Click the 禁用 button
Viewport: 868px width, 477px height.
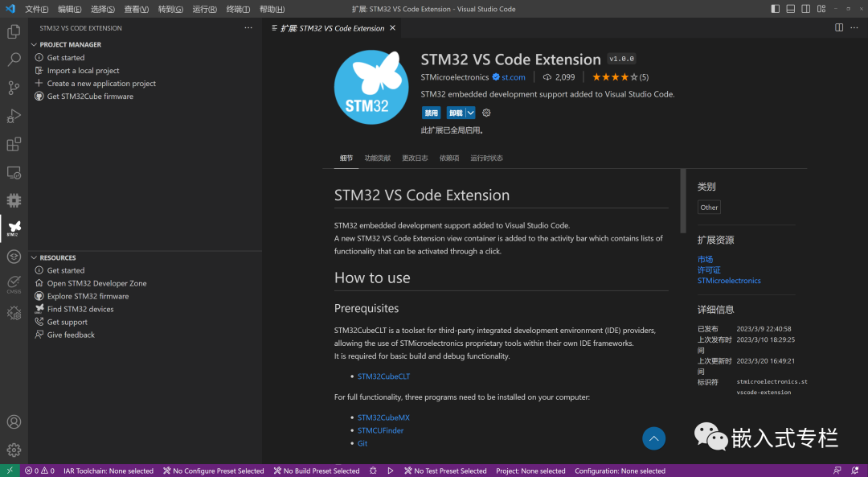432,113
